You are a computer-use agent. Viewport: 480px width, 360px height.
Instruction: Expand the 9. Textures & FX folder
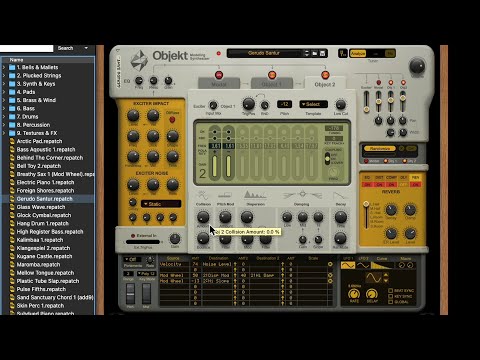click(x=4, y=133)
